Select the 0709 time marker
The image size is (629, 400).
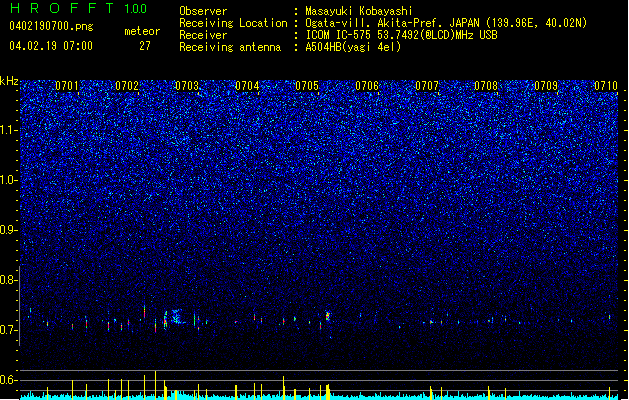546,86
